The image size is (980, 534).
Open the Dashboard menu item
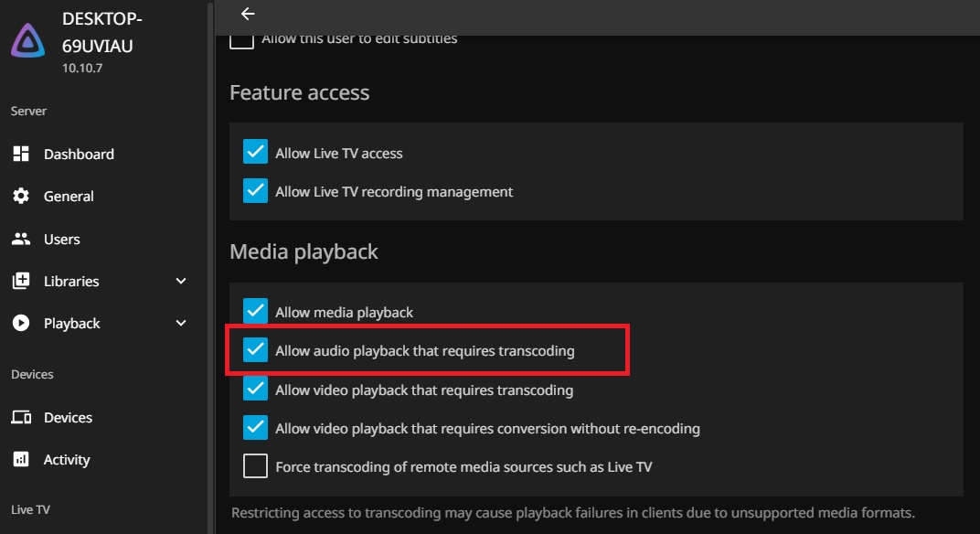pos(79,154)
